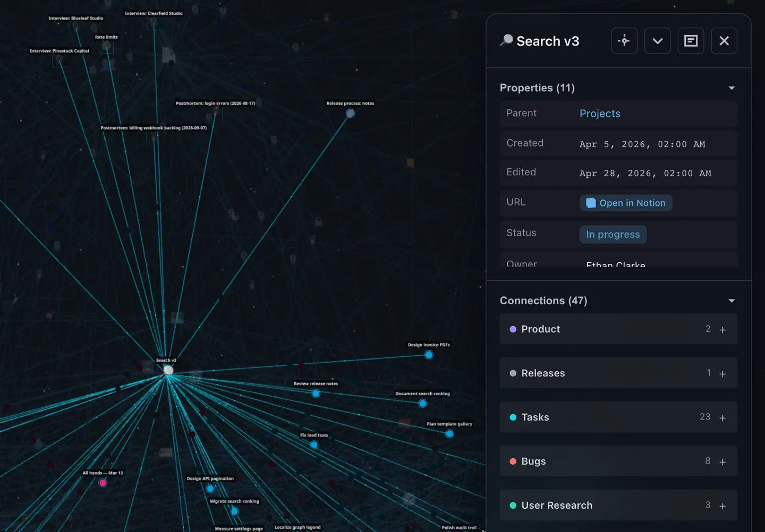Open the Projects parent link
The image size is (765, 532).
coord(600,114)
